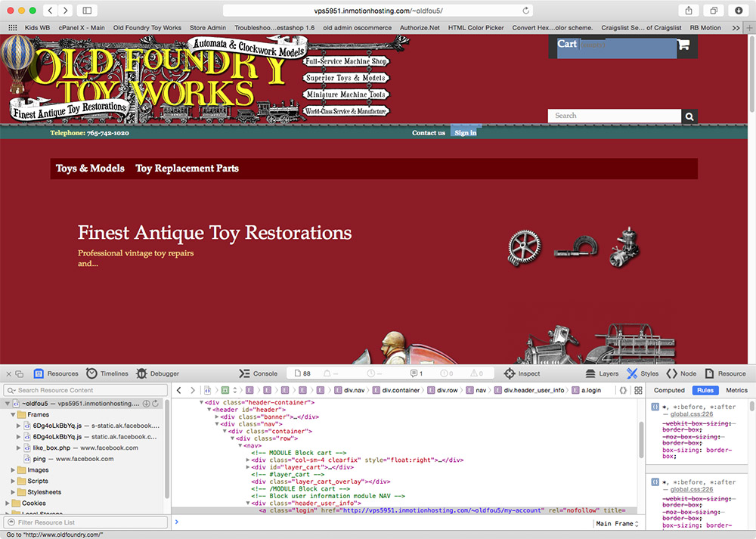This screenshot has width=756, height=539.
Task: Open the first global.css:226 source link
Action: [692, 414]
